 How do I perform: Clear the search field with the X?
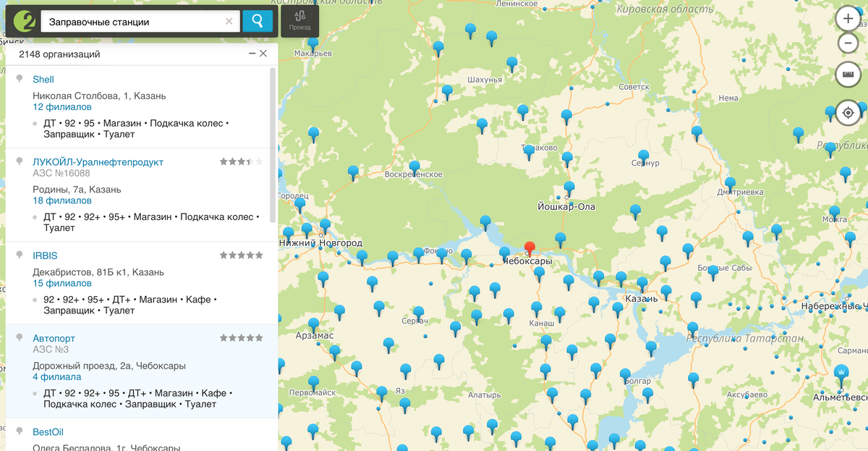[x=229, y=22]
